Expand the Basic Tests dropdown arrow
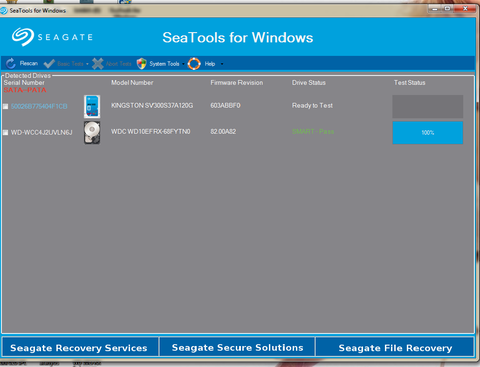Image resolution: width=480 pixels, height=367 pixels. [87, 64]
